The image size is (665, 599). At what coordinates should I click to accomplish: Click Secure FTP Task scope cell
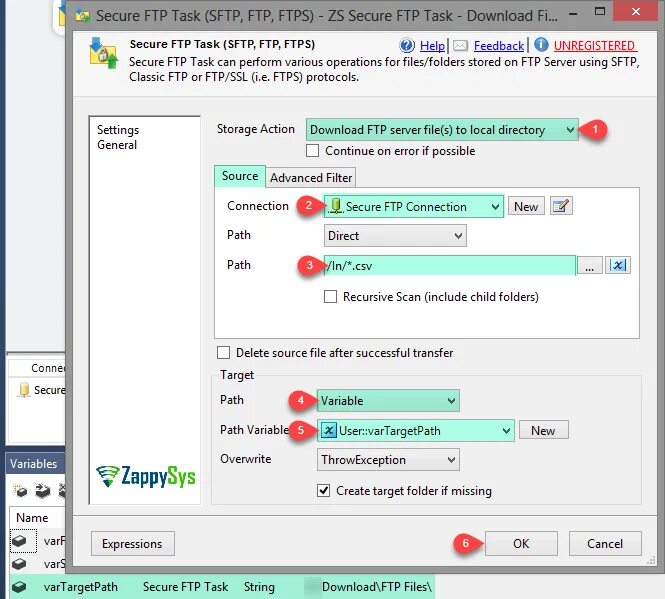(185, 587)
